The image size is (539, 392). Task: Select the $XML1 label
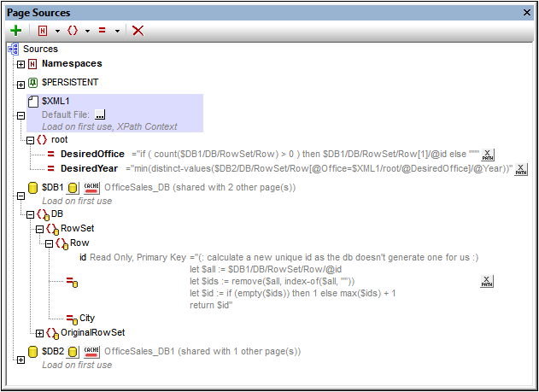[x=56, y=101]
